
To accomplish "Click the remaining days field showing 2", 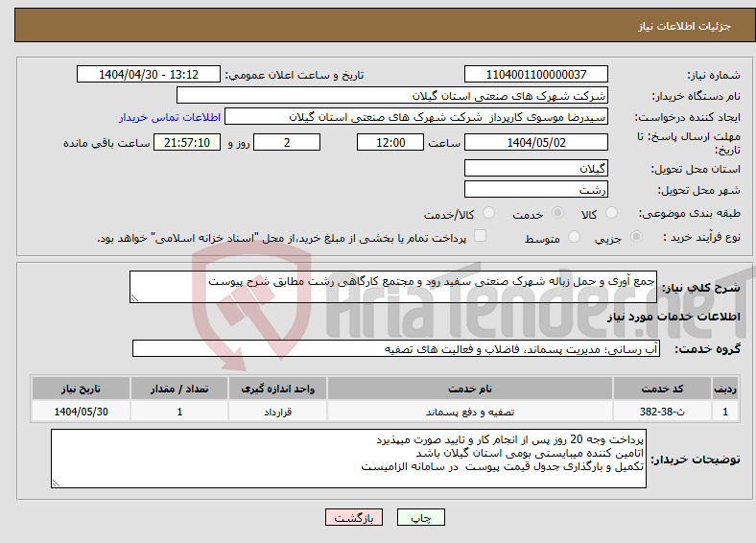I will coord(287,142).
